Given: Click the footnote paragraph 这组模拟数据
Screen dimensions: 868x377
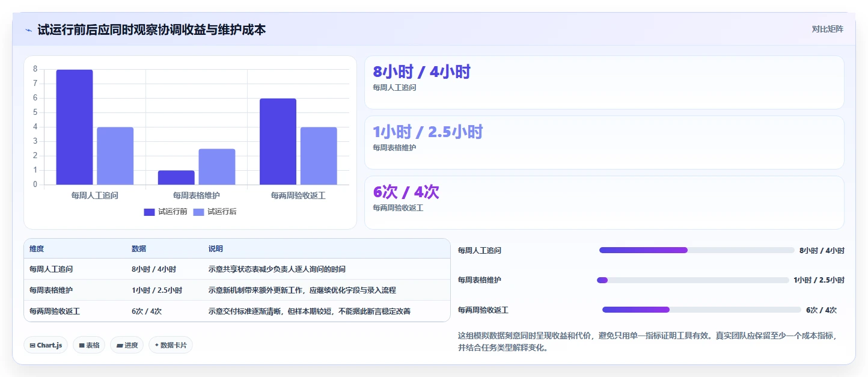Looking at the screenshot, I should pos(647,342).
